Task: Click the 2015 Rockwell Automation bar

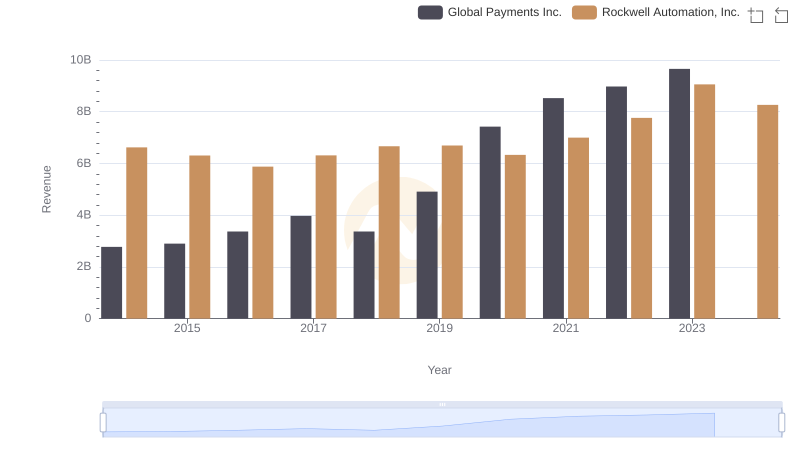Action: 199,237
